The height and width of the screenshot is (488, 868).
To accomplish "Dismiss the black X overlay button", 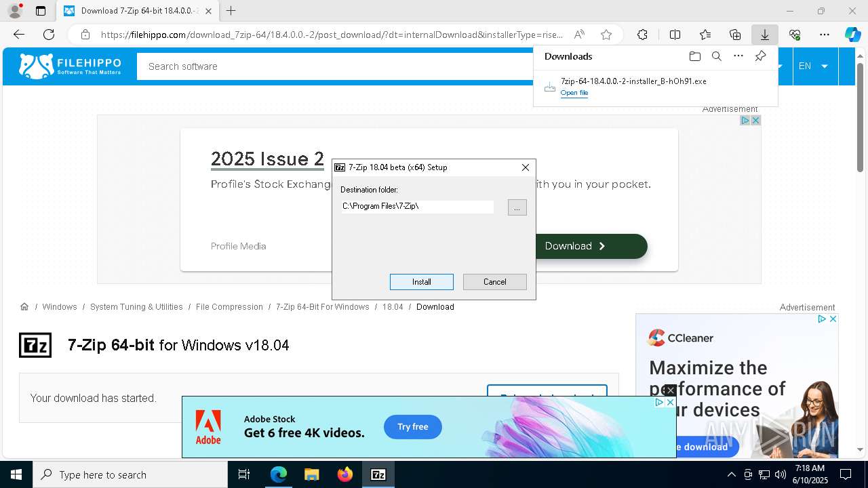I will click(x=670, y=390).
